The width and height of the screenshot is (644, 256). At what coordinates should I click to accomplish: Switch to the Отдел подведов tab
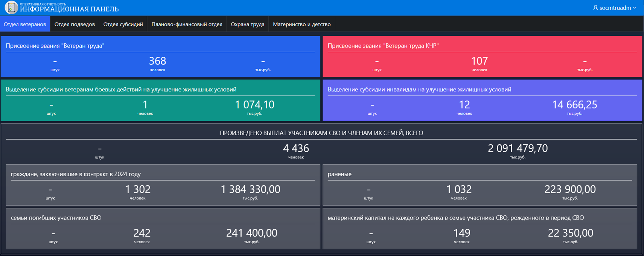[x=75, y=24]
